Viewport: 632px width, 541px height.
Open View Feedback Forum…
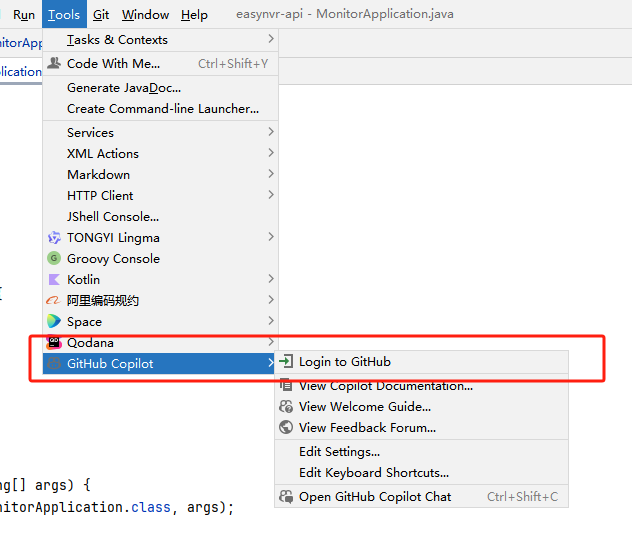pyautogui.click(x=422, y=427)
